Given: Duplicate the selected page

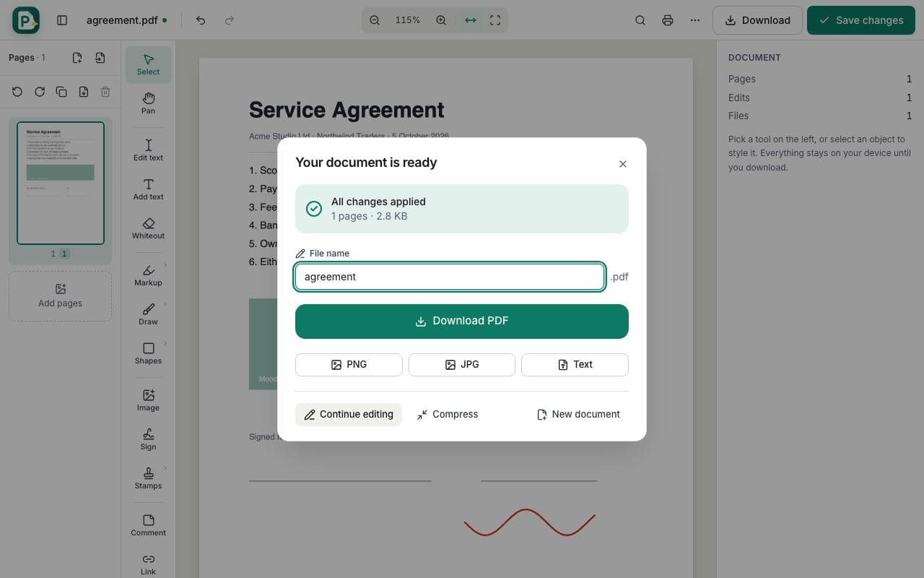Looking at the screenshot, I should [61, 92].
